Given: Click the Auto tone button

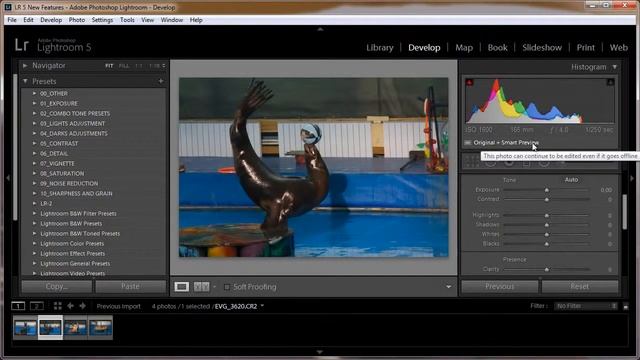Looking at the screenshot, I should (x=571, y=180).
